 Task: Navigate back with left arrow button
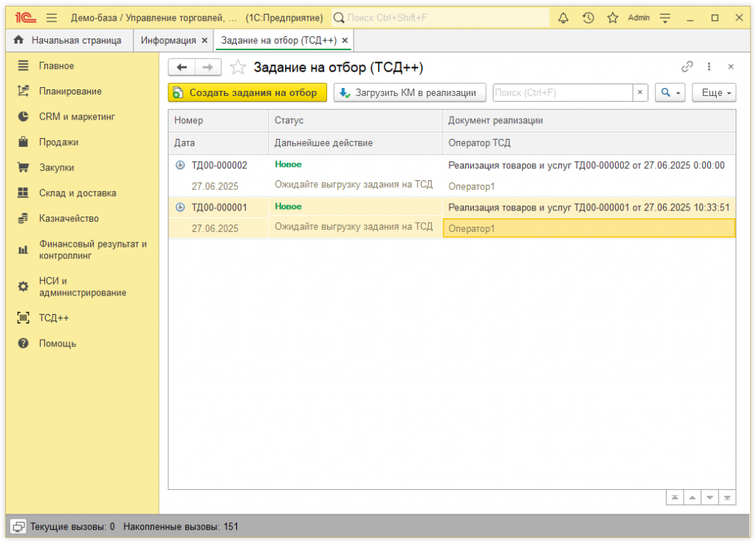point(182,67)
